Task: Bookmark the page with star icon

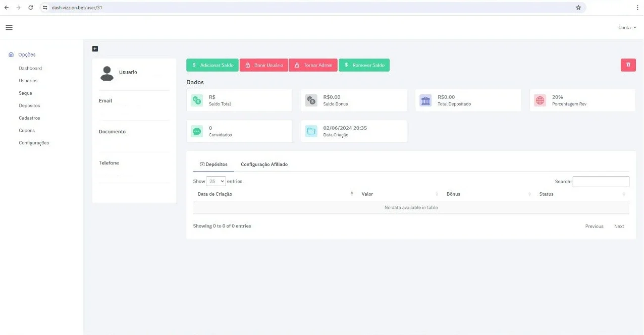Action: click(578, 8)
